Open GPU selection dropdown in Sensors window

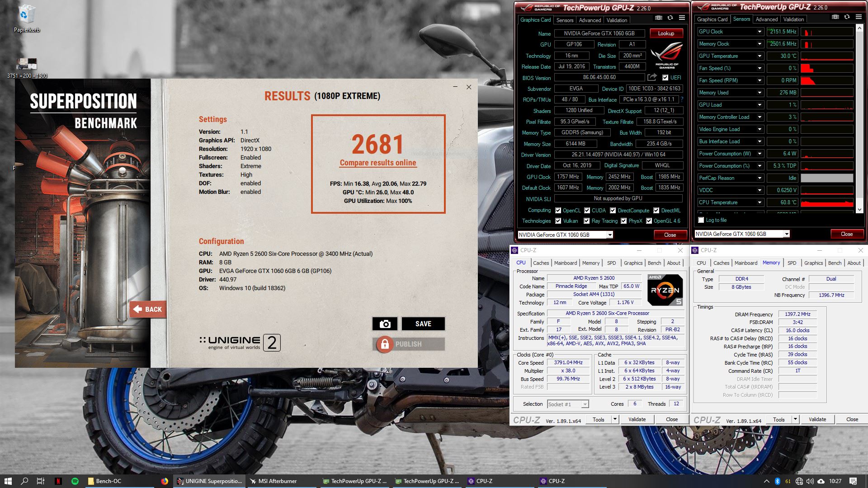786,234
